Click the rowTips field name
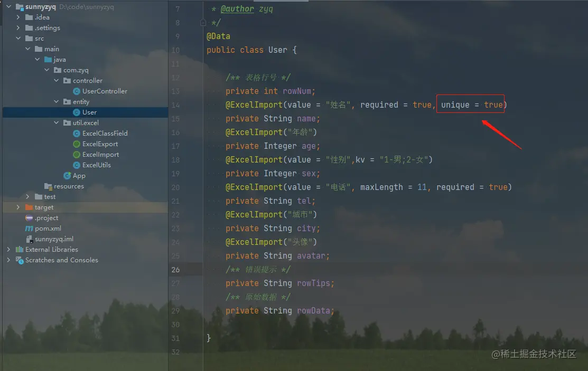The width and height of the screenshot is (588, 371). point(313,283)
